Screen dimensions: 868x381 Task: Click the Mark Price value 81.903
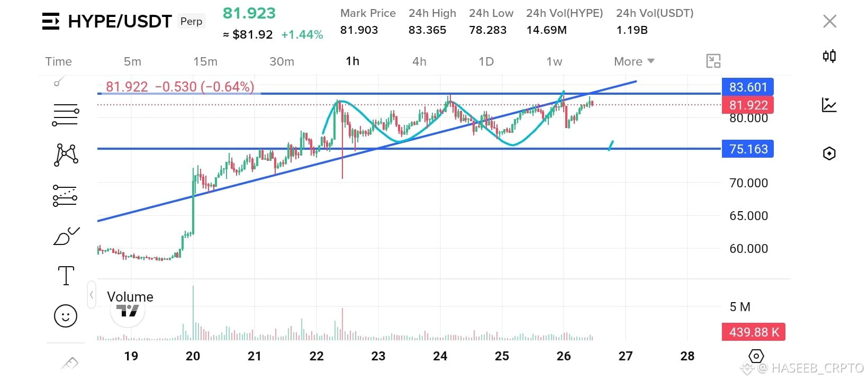(x=359, y=30)
